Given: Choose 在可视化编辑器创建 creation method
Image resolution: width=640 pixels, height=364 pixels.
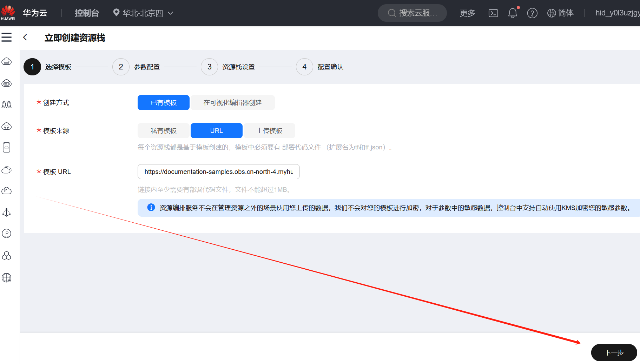Looking at the screenshot, I should click(233, 102).
